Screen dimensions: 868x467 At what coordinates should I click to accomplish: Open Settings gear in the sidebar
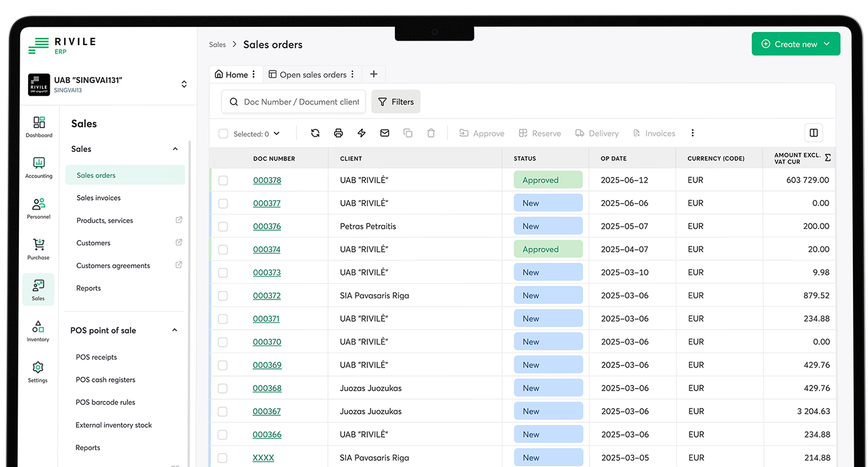38,372
